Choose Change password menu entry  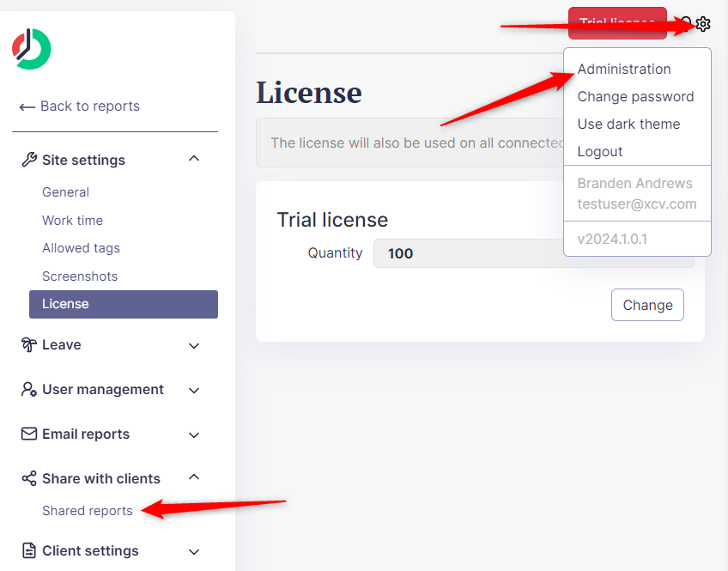pos(635,97)
